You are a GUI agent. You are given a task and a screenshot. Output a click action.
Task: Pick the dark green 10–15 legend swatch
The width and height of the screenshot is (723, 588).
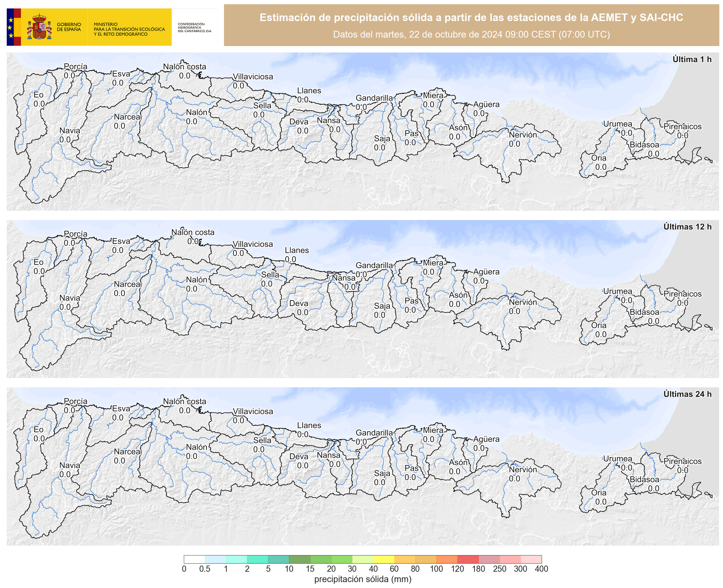[x=300, y=559]
